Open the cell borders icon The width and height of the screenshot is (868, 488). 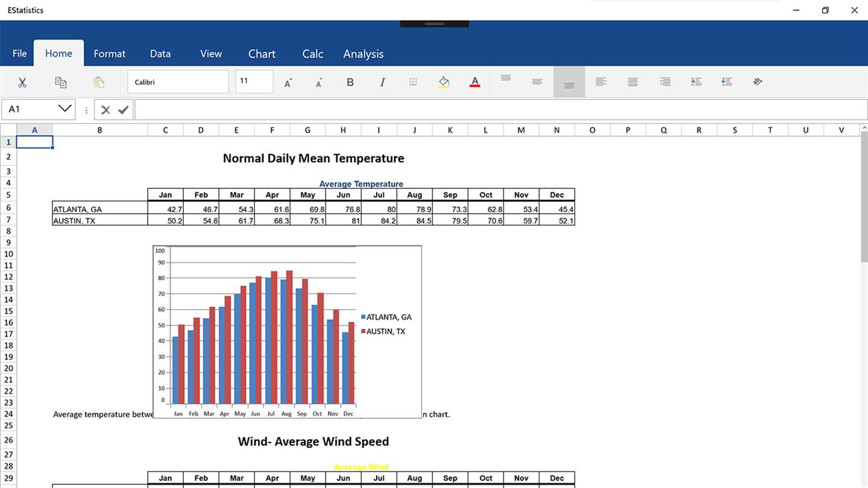[x=413, y=82]
